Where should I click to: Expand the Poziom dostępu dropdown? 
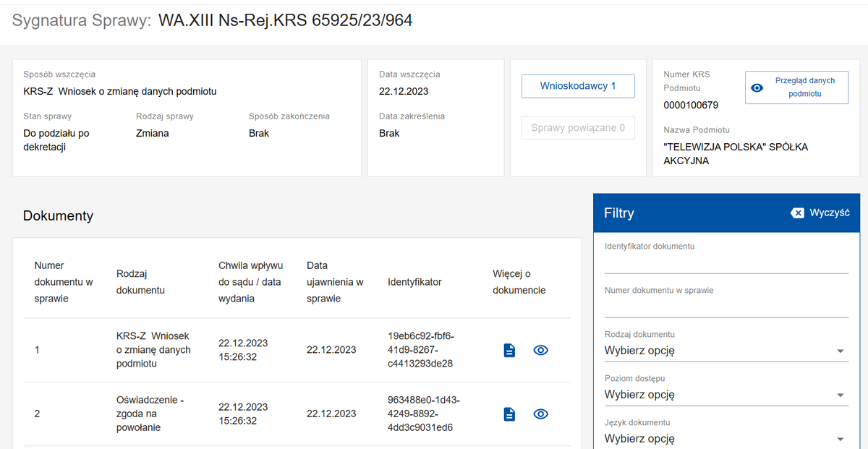tap(726, 395)
